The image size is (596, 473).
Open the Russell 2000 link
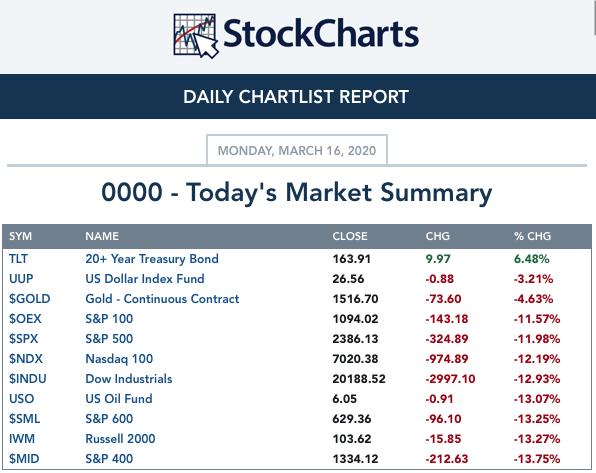(x=120, y=439)
